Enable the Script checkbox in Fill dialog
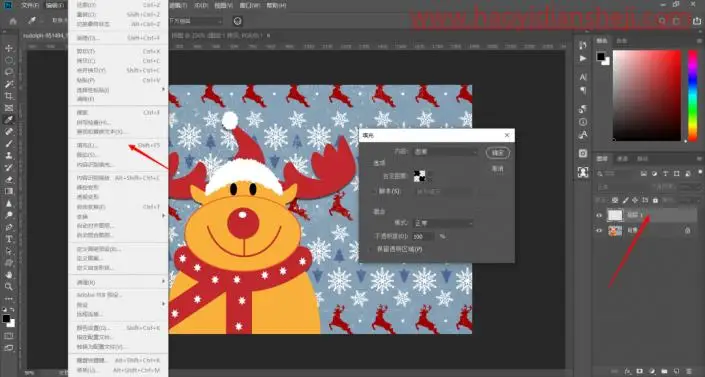The height and width of the screenshot is (377, 705). point(373,191)
